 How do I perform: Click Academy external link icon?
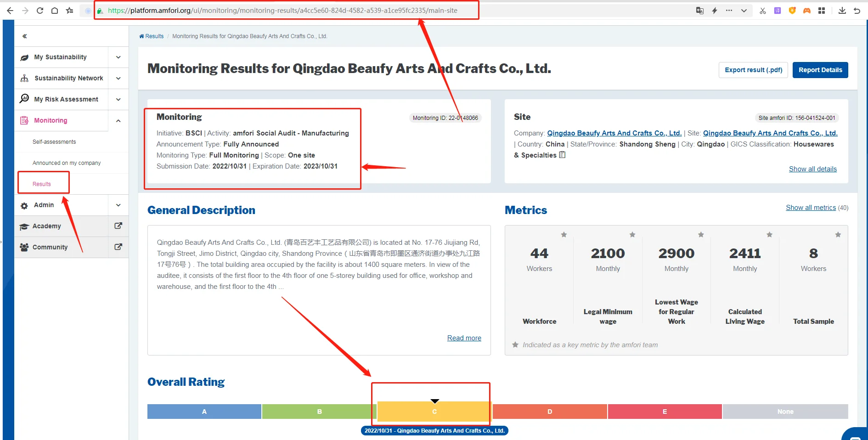[x=118, y=226]
